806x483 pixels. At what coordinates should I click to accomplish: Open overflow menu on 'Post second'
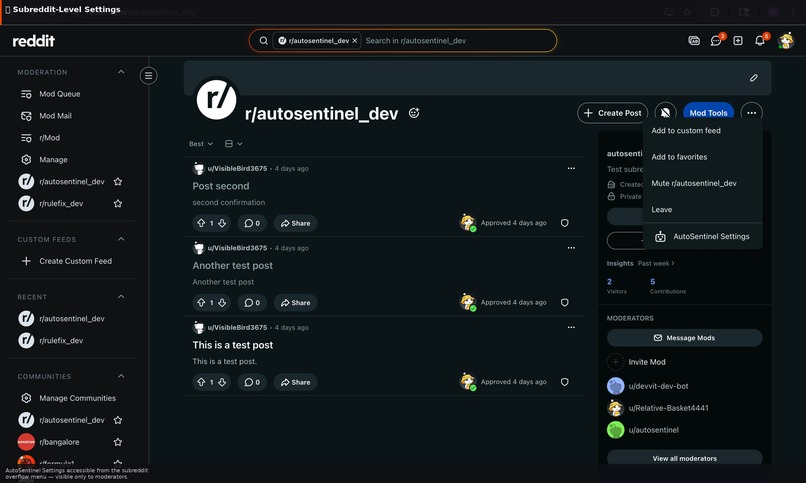[571, 169]
